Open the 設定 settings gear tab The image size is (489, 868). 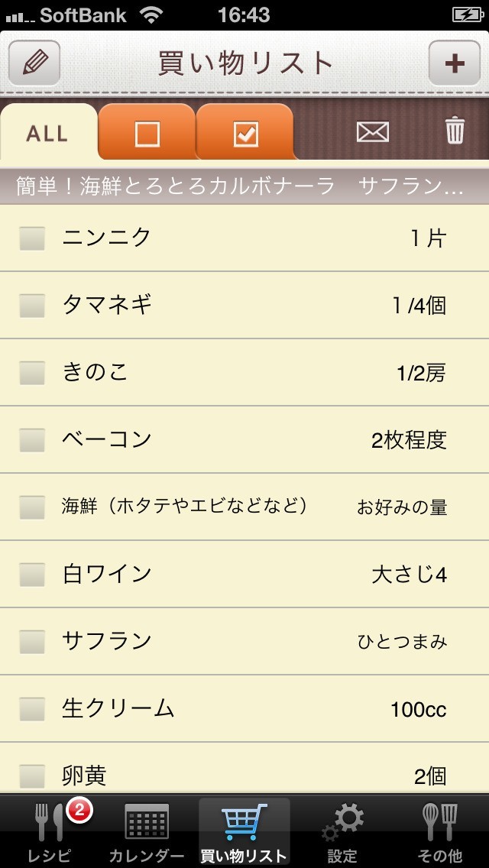[342, 832]
